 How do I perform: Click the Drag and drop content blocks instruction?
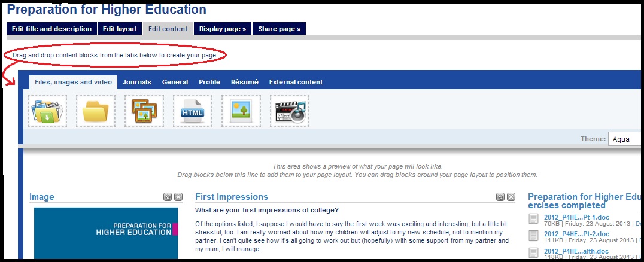click(x=115, y=54)
